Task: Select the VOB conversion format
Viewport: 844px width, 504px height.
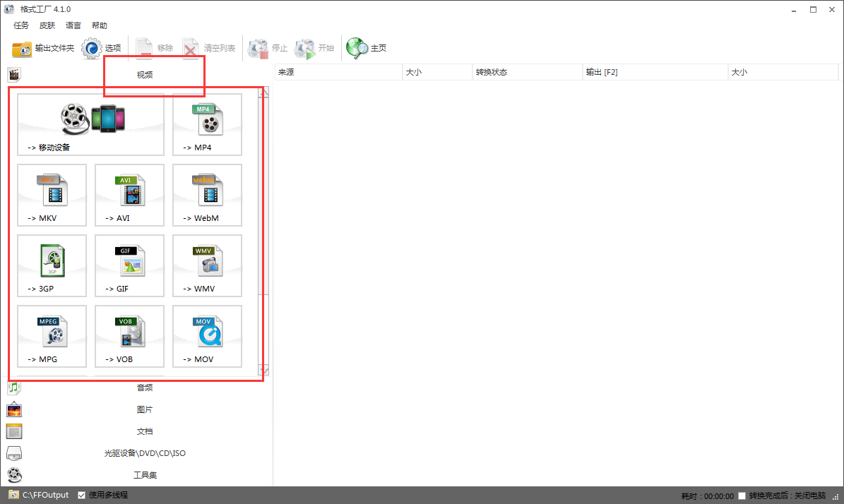Action: (129, 336)
